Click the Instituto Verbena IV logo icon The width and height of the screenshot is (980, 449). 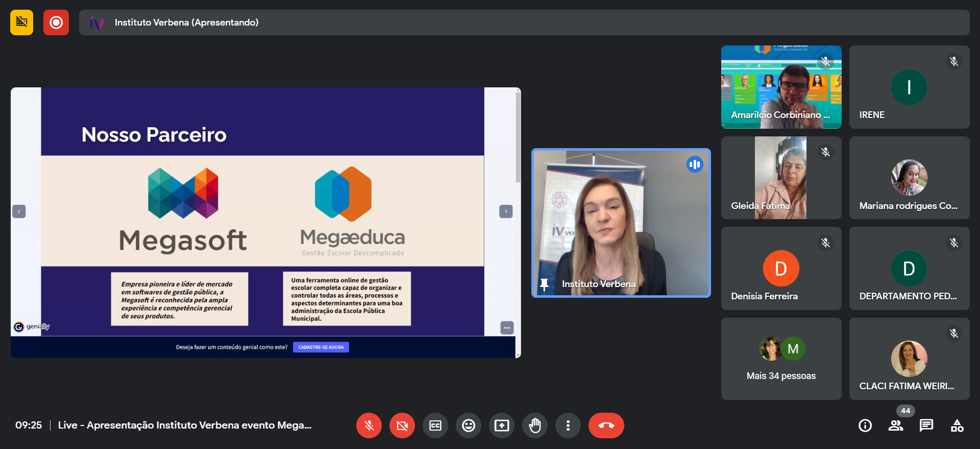[x=97, y=22]
